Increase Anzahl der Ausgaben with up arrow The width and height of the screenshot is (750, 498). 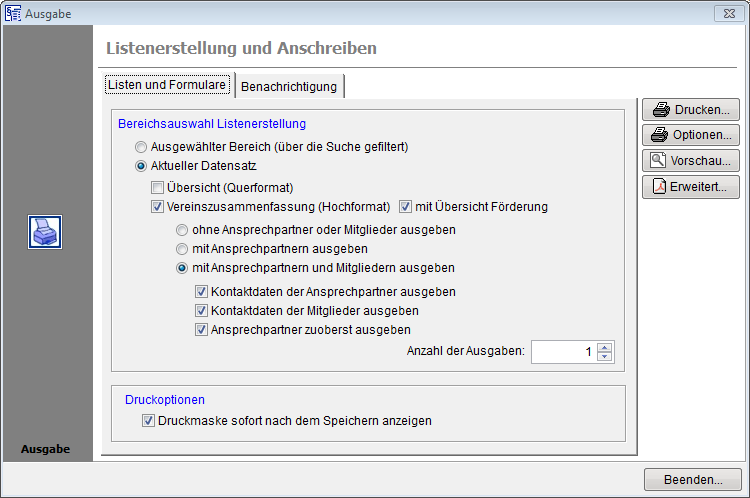click(x=604, y=347)
